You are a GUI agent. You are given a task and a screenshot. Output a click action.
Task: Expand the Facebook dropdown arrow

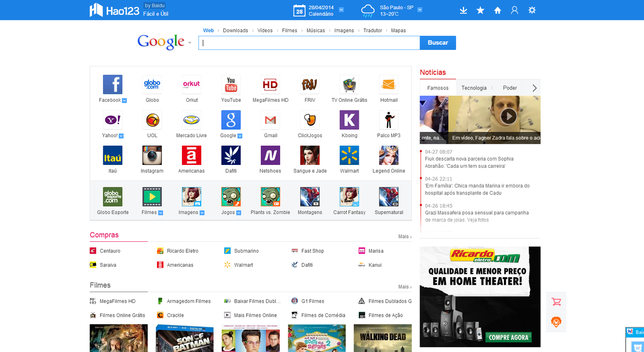click(x=124, y=100)
